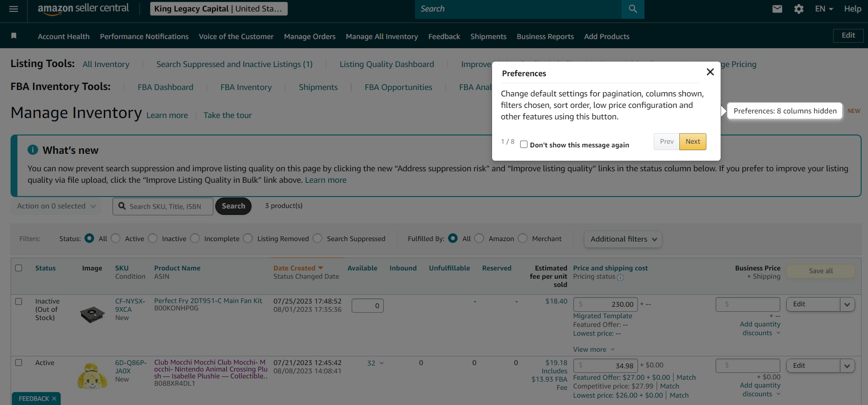This screenshot has height=405, width=868.
Task: Expand Add quantity discounts for Perfect Fry row
Action: [761, 328]
